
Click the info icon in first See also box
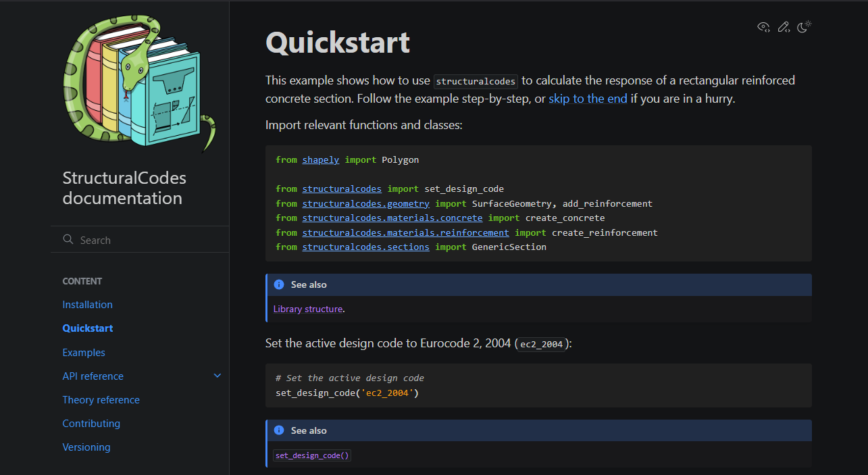(x=279, y=284)
